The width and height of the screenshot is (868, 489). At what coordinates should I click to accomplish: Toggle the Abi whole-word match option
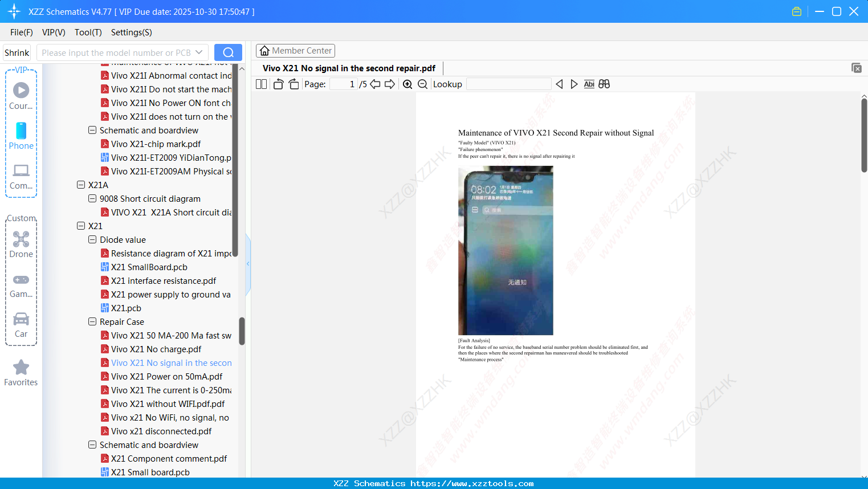pyautogui.click(x=589, y=84)
